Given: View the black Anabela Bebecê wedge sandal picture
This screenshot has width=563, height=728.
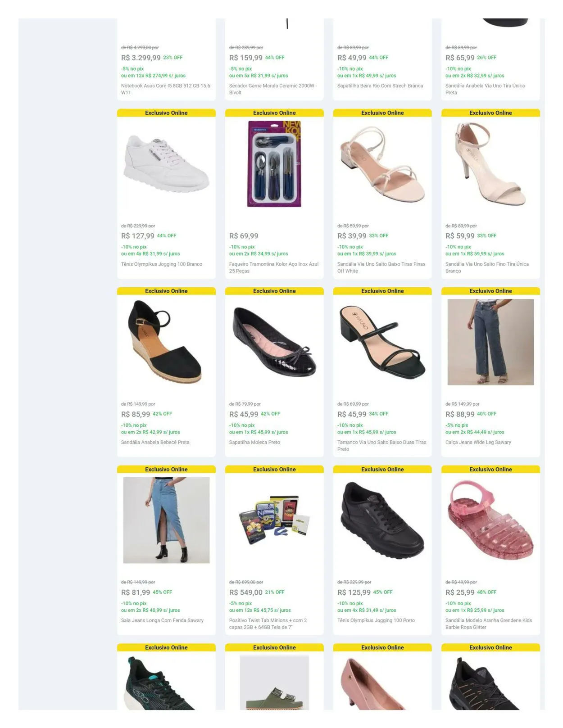Looking at the screenshot, I should pos(166,342).
